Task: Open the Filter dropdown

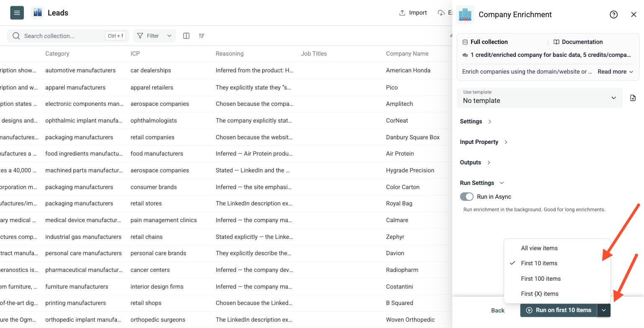Action: (x=154, y=36)
